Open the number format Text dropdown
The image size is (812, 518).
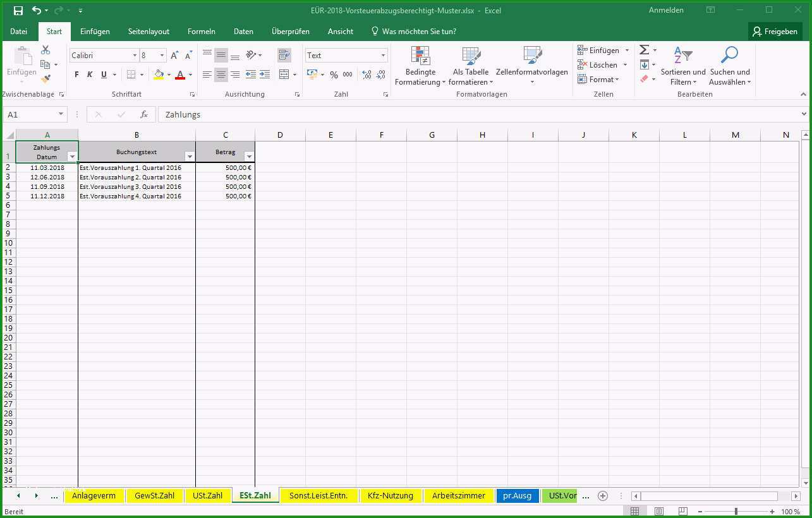pos(383,56)
